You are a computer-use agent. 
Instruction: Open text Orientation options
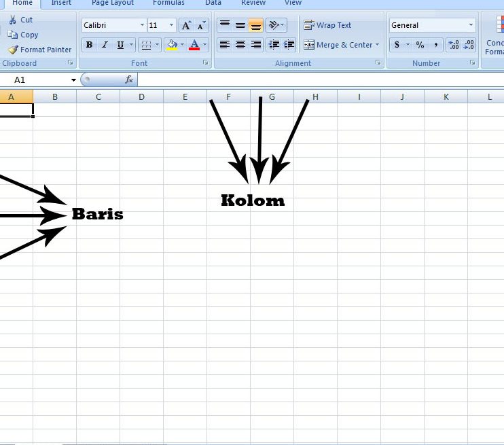[x=276, y=25]
